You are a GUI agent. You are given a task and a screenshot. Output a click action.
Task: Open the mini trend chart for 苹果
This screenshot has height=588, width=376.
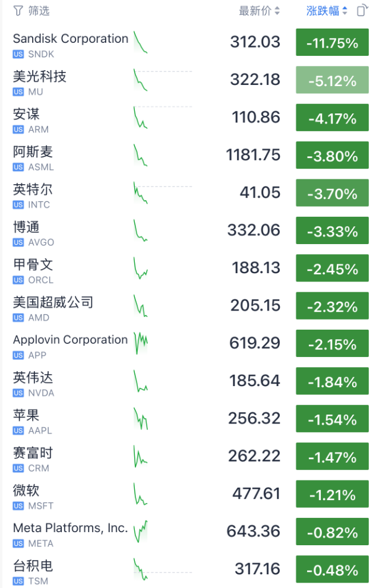(140, 419)
